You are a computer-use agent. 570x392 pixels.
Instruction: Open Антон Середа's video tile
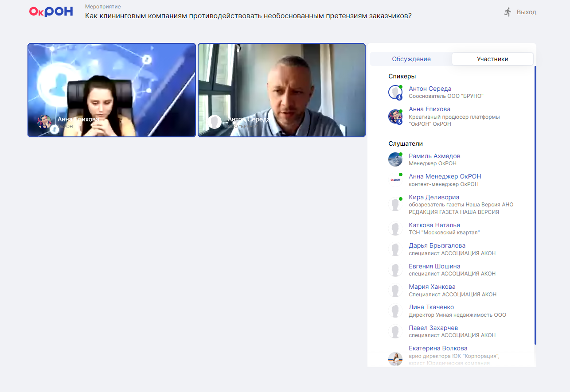282,90
